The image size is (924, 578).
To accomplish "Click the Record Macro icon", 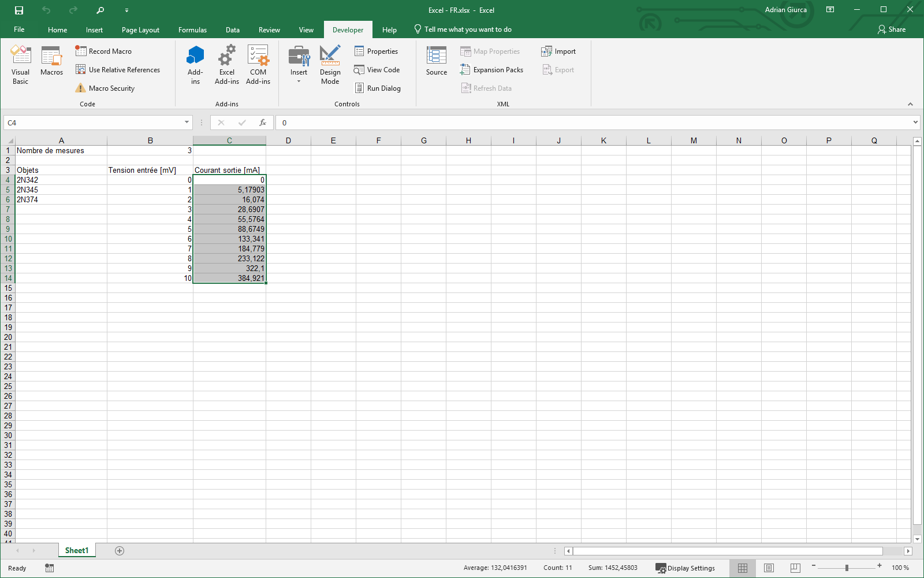I will 81,51.
